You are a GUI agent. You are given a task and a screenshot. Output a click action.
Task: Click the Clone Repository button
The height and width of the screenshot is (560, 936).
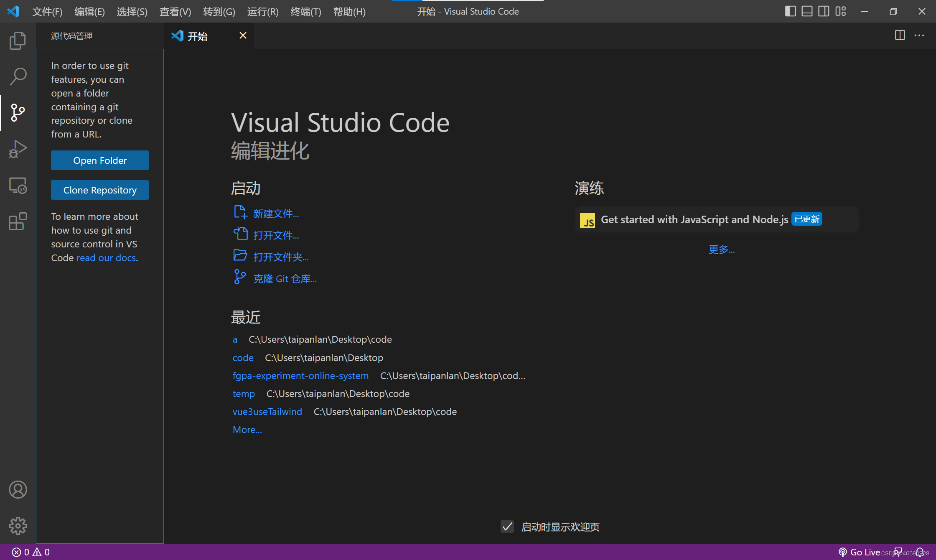99,190
